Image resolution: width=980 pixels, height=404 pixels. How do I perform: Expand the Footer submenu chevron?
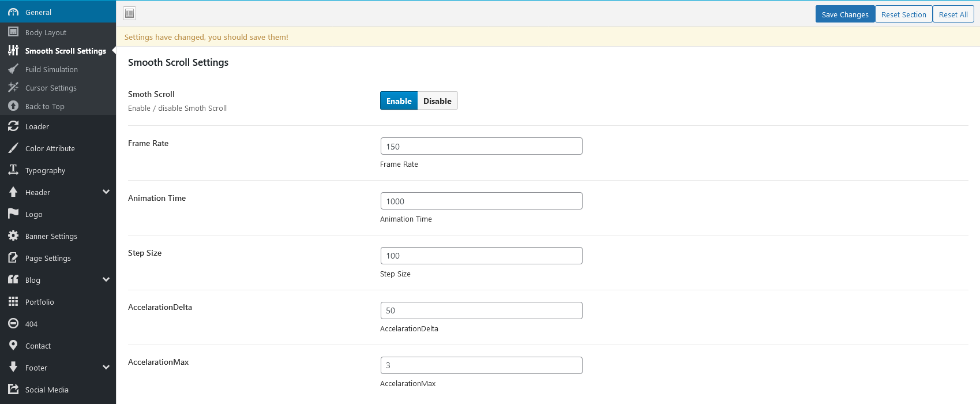[x=106, y=367]
